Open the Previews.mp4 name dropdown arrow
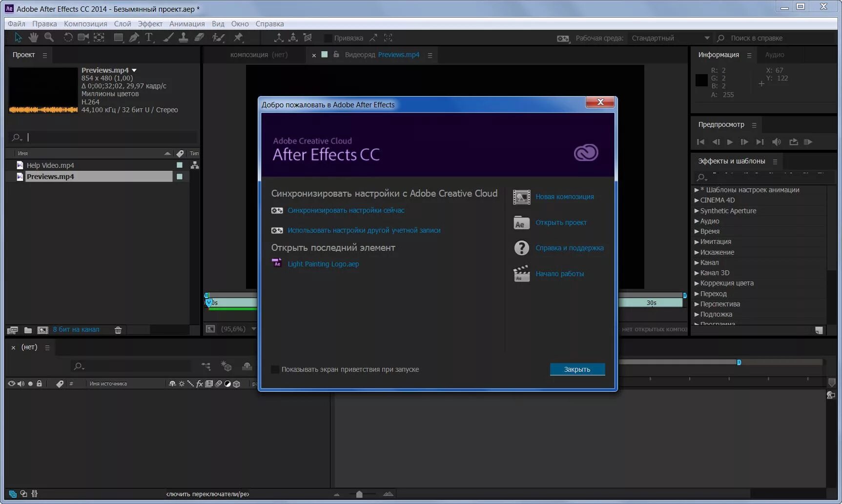The width and height of the screenshot is (842, 504). pos(134,70)
